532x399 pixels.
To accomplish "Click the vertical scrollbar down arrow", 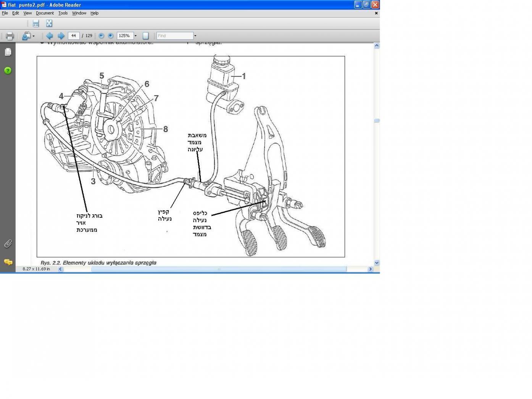I will point(377,263).
